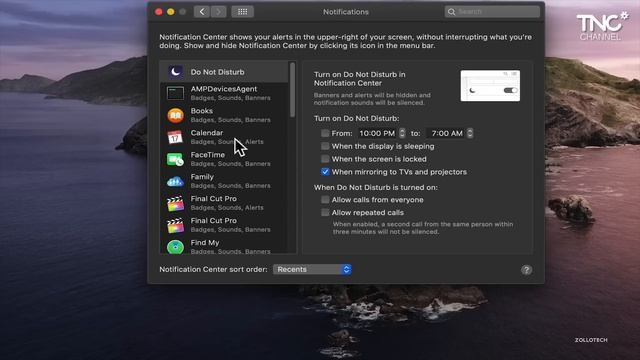Click the Family app icon

pyautogui.click(x=175, y=181)
